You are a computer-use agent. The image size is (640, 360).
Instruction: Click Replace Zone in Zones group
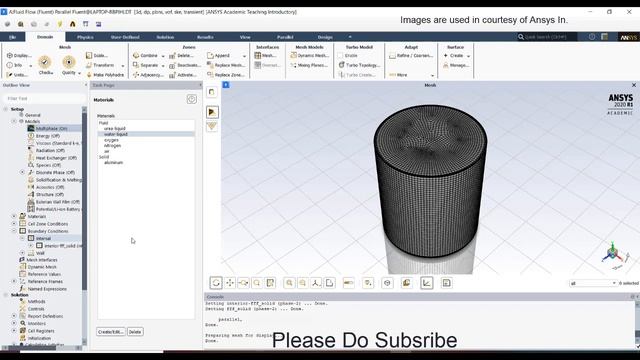click(x=226, y=75)
